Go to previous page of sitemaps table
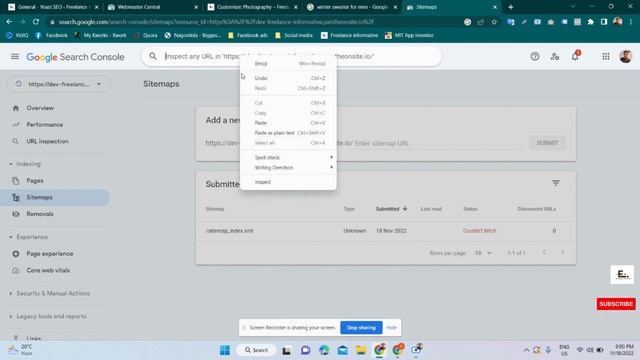Viewport: 640px width, 360px height. coord(544,253)
